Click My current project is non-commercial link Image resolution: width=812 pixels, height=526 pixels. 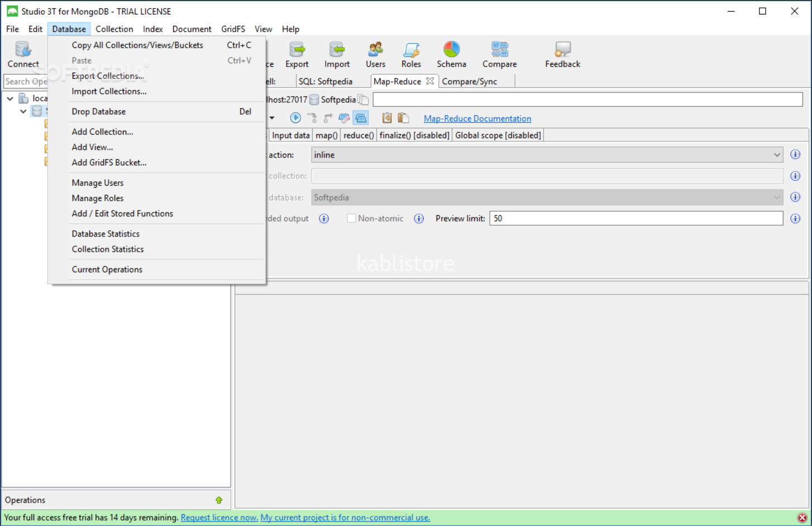(345, 518)
